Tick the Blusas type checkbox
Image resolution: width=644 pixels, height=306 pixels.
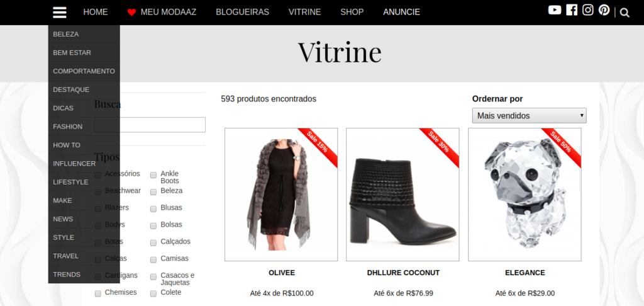click(153, 209)
